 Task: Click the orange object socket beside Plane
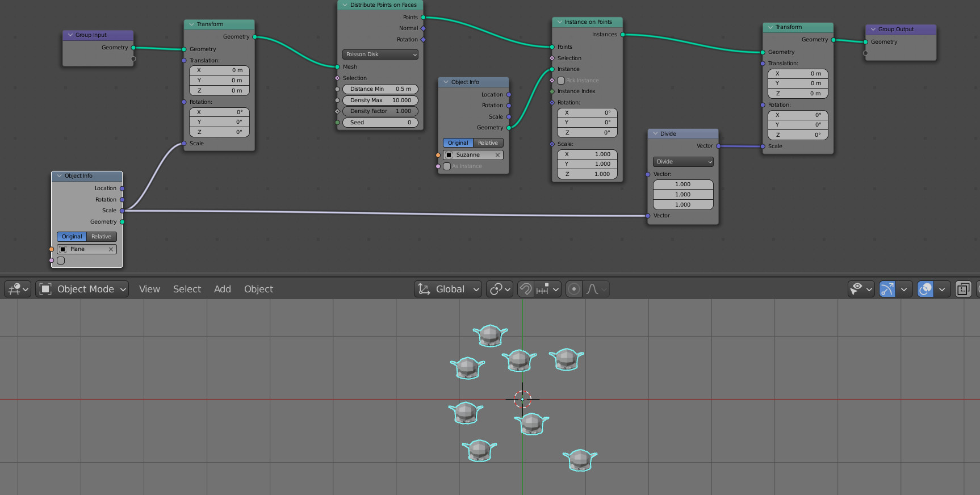[x=52, y=249]
